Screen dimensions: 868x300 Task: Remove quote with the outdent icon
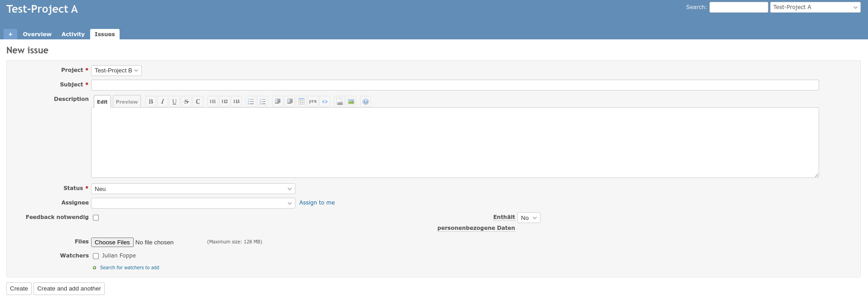289,101
